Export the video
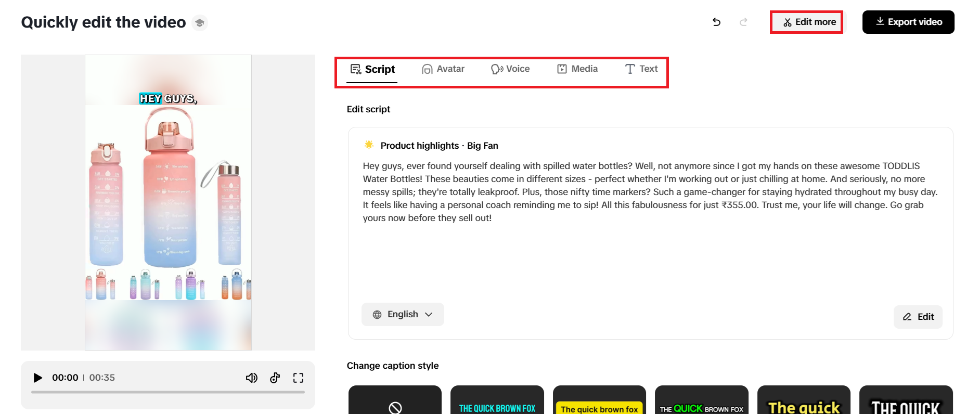980x414 pixels. coord(908,22)
